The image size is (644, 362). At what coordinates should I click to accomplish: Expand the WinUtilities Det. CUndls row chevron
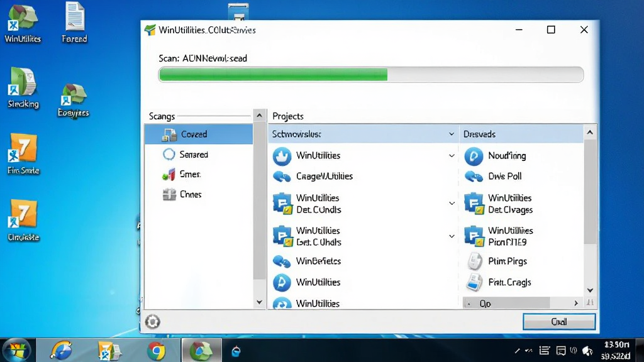coord(452,204)
